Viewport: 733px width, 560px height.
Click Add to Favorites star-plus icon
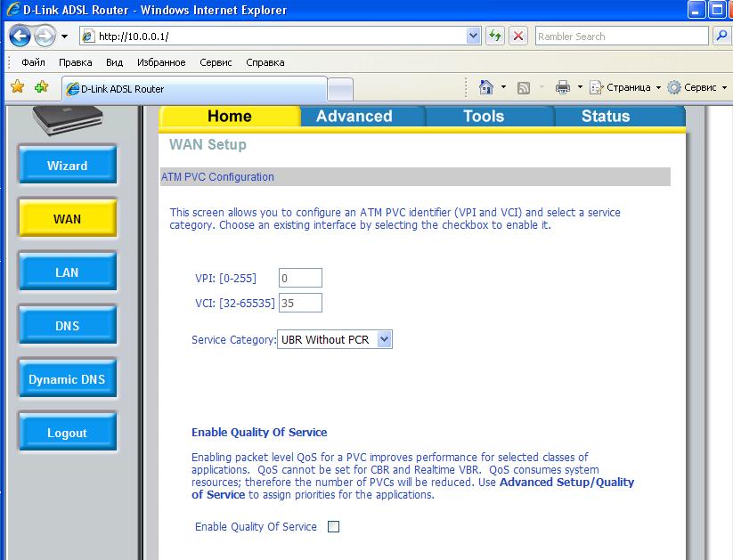pos(42,87)
